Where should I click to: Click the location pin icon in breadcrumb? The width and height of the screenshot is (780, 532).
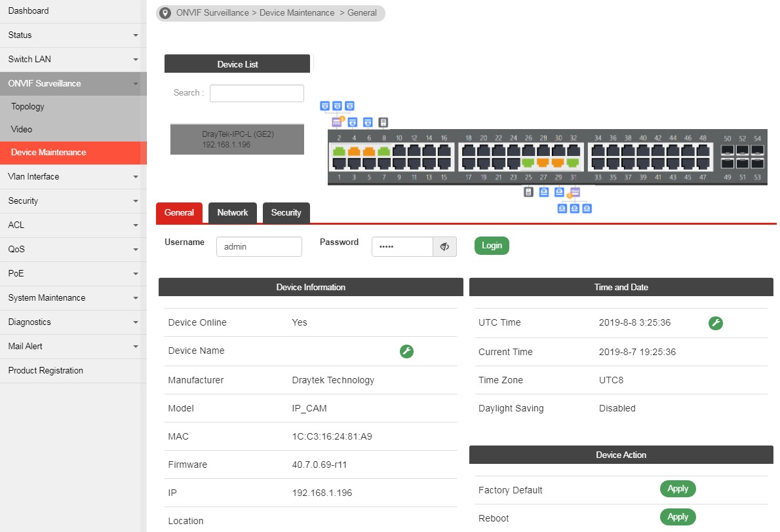tap(166, 13)
